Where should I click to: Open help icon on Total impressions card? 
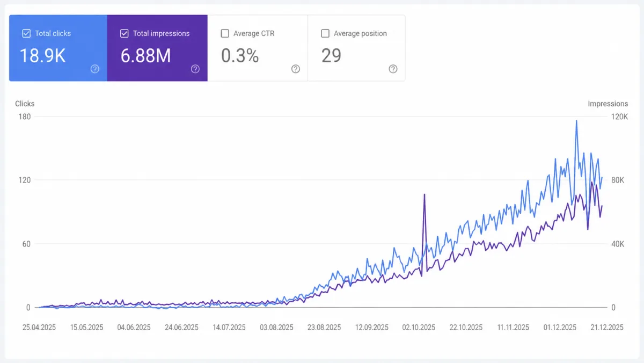pyautogui.click(x=195, y=69)
